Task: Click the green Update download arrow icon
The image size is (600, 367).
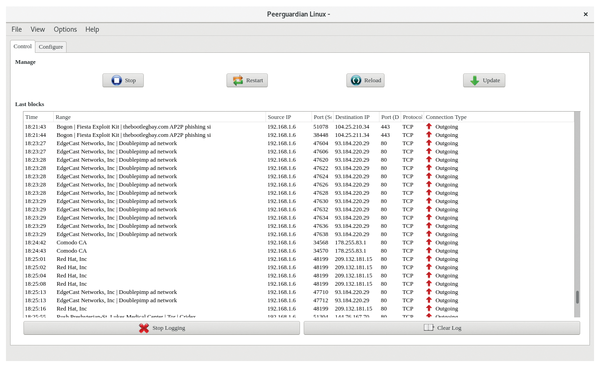Action: pos(474,80)
